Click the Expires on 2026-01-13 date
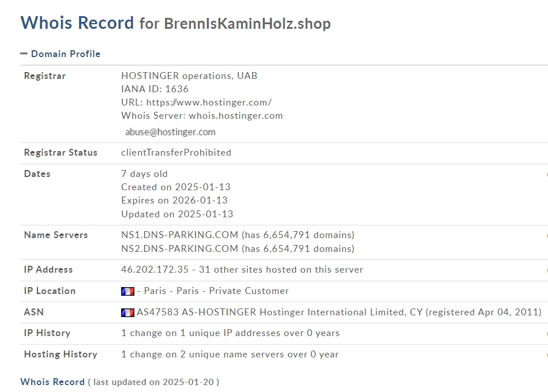 click(174, 201)
